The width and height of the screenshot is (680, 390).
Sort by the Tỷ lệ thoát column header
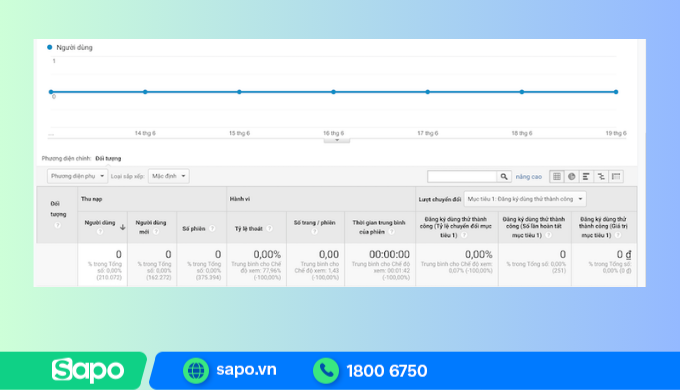[248, 229]
